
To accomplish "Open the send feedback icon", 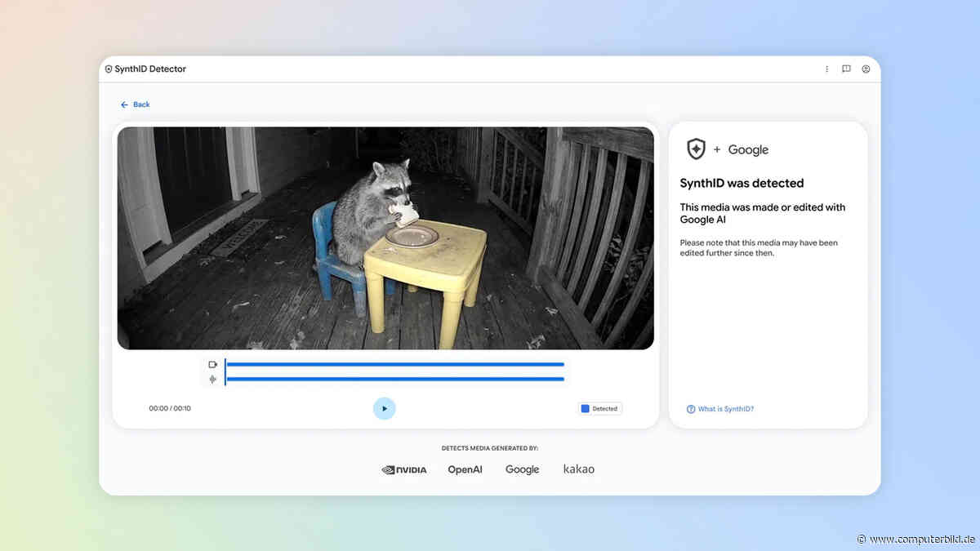I will (x=846, y=69).
